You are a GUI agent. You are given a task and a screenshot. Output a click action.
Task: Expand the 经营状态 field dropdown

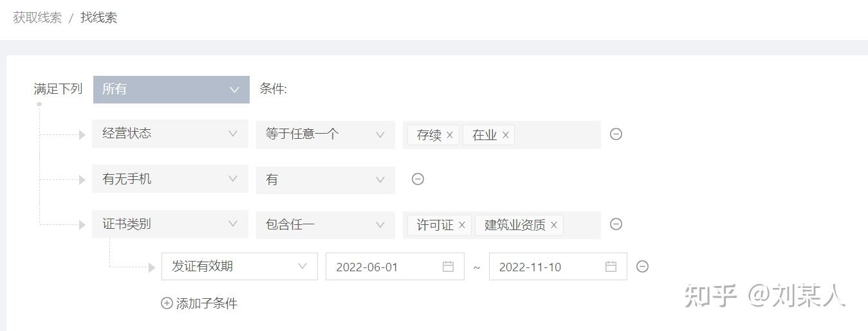click(170, 134)
